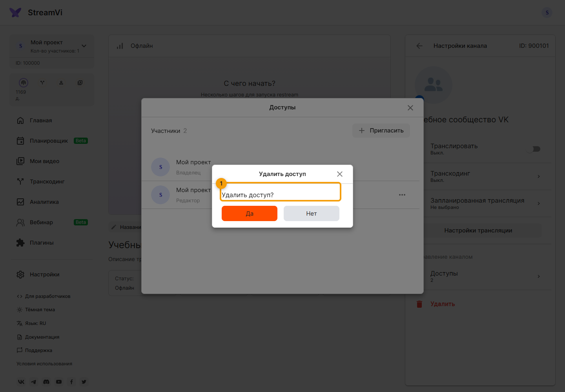This screenshot has width=565, height=392.
Task: Click the back arrow in channel settings
Action: click(419, 46)
